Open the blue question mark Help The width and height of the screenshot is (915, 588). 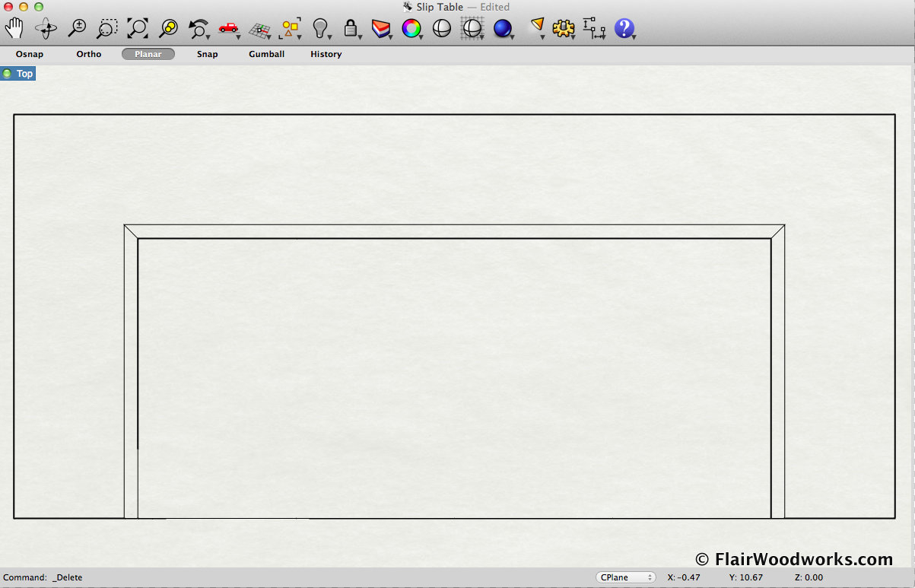coord(624,29)
